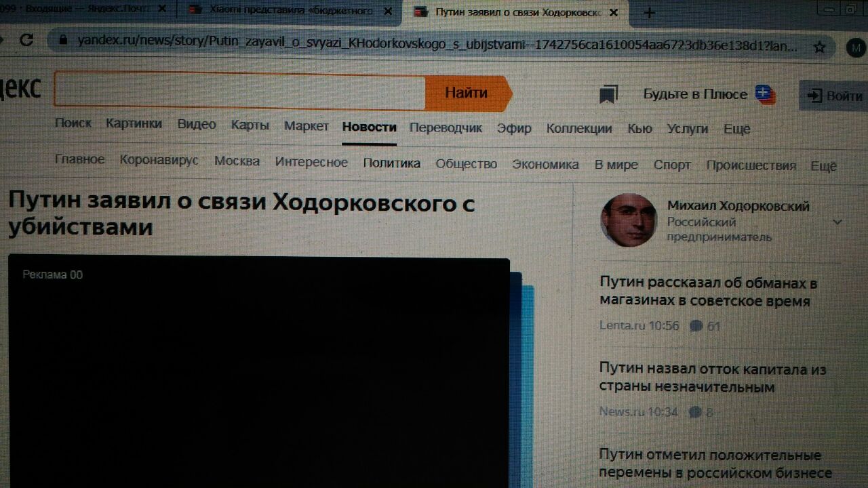Click the address bar URL

pyautogui.click(x=437, y=45)
